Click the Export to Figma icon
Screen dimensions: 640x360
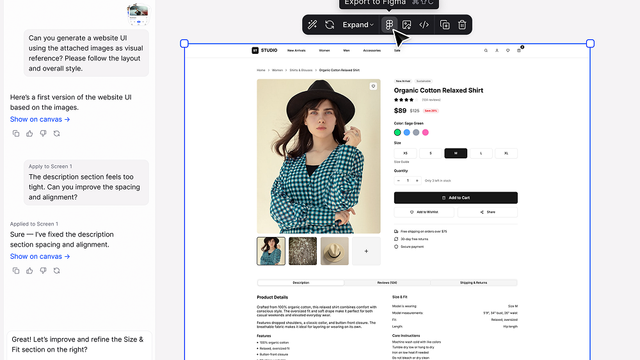389,25
